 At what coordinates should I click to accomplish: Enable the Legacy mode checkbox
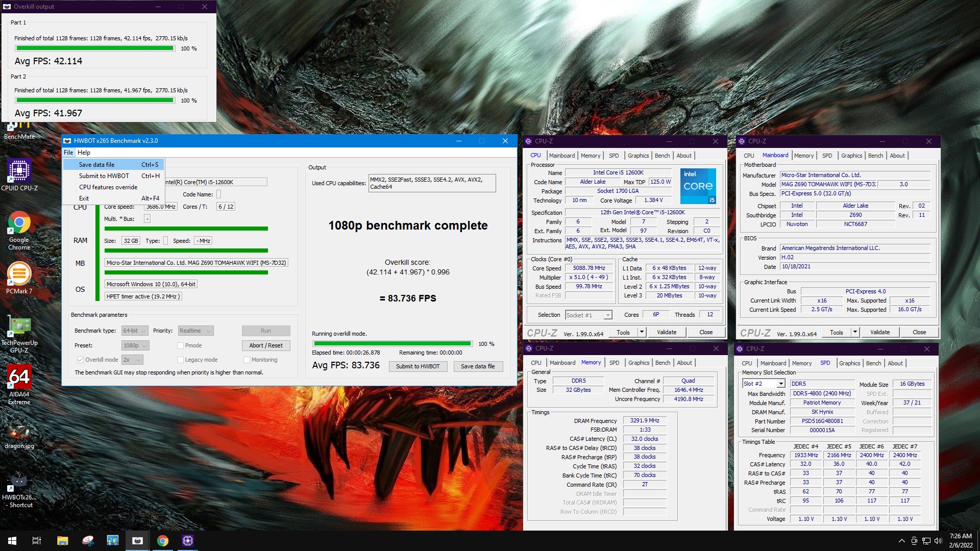(180, 360)
